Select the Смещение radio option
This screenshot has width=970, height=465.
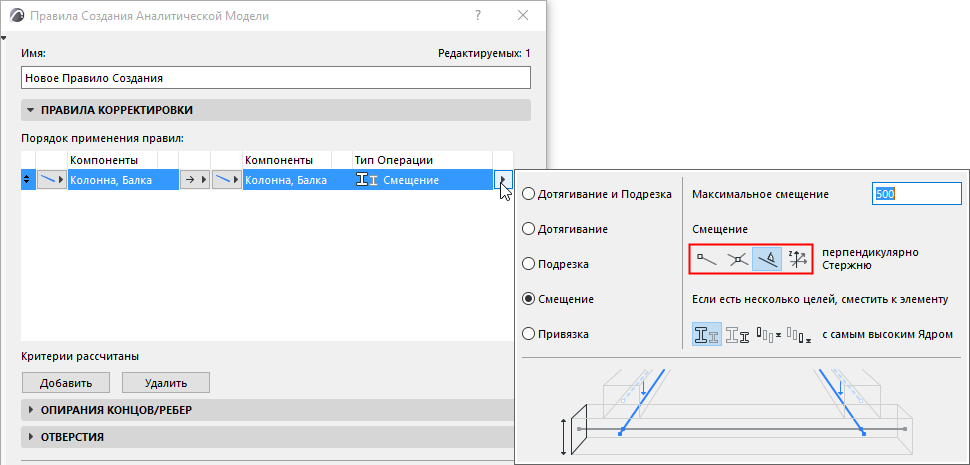[528, 299]
